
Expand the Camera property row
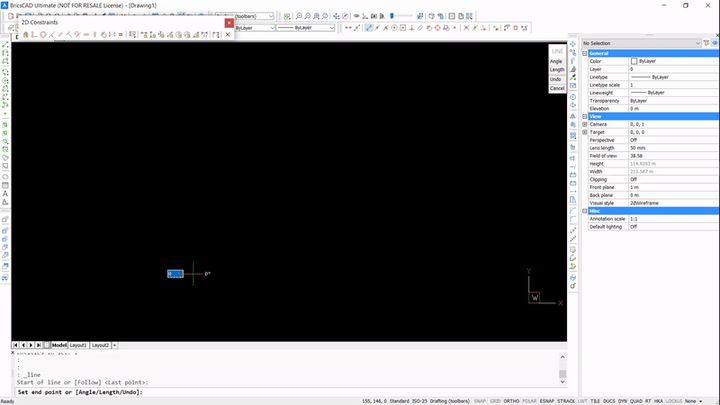point(585,124)
